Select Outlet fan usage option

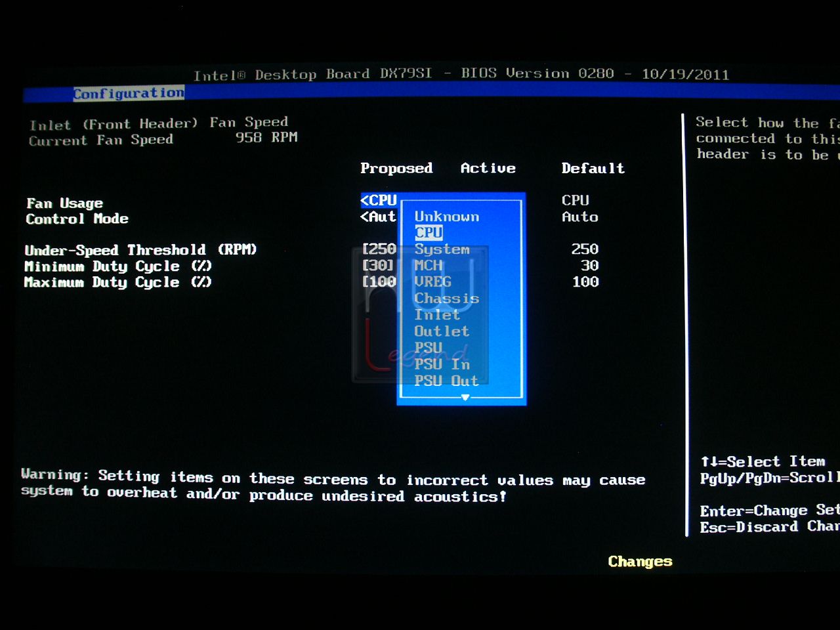click(442, 331)
